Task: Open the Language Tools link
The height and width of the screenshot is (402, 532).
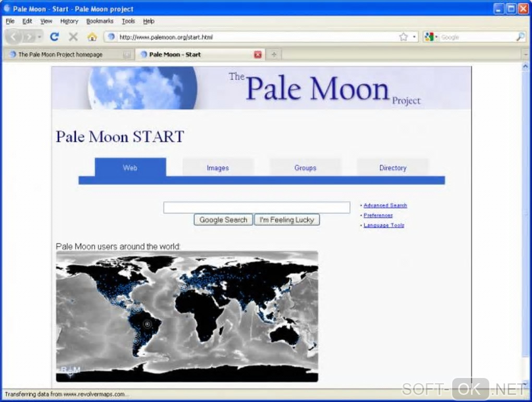Action: (x=384, y=225)
